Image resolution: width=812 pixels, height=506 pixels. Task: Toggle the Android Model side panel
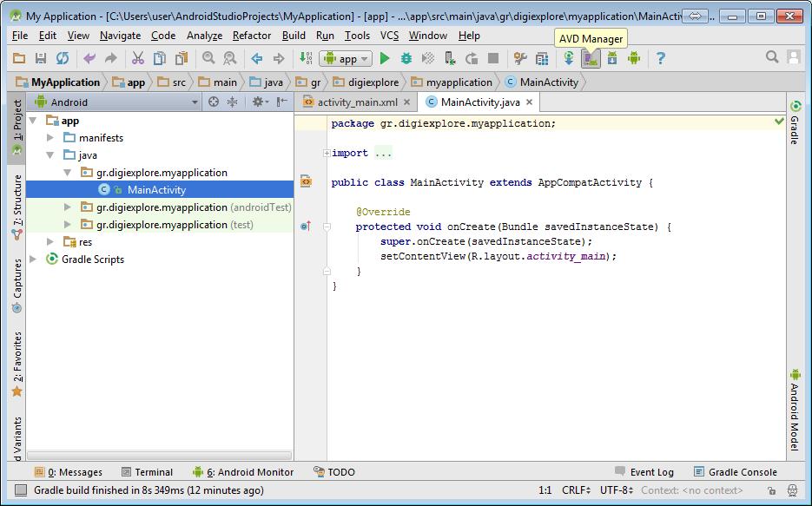pos(795,410)
